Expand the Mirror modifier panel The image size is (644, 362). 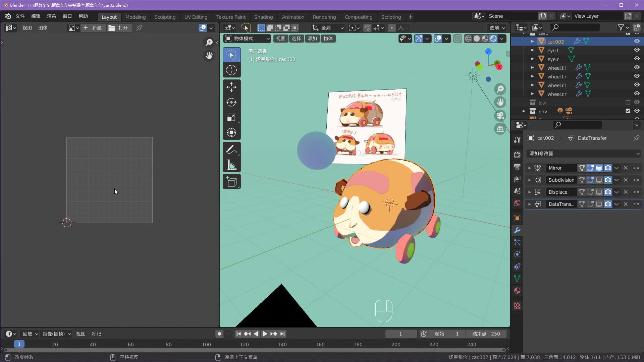[530, 168]
